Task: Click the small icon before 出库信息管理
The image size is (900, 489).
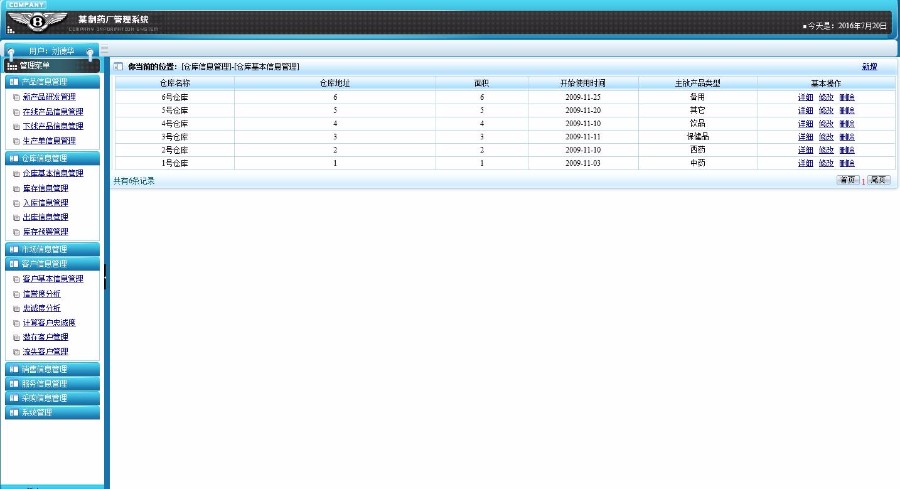Action: tap(16, 218)
